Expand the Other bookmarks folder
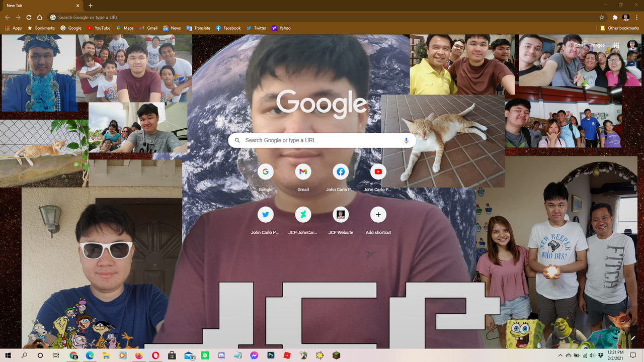 pos(620,28)
